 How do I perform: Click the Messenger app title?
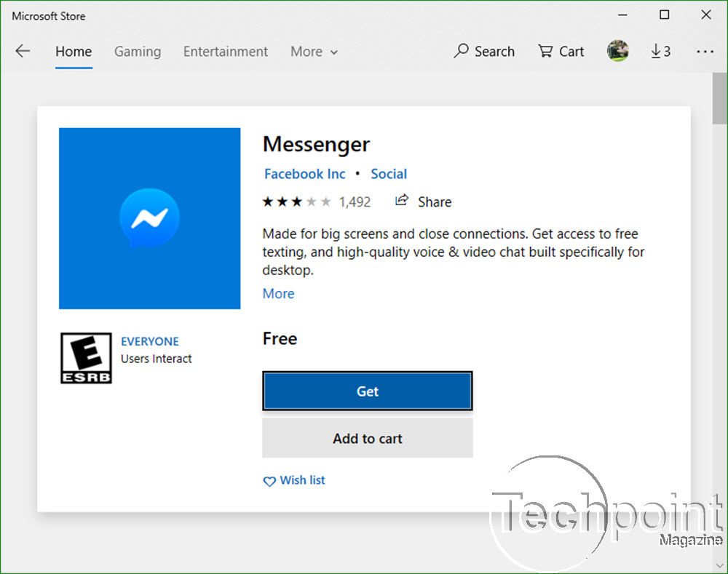(316, 144)
